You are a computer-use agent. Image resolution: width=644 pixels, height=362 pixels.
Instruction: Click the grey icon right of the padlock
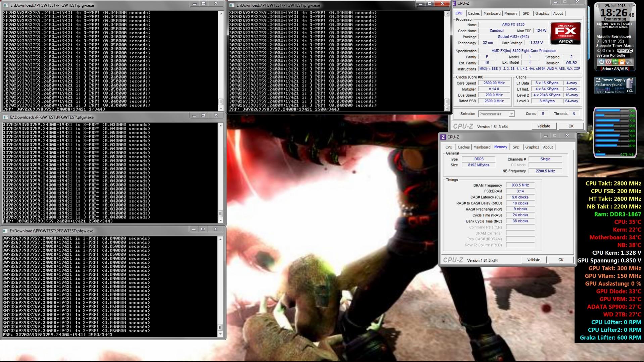point(629,62)
